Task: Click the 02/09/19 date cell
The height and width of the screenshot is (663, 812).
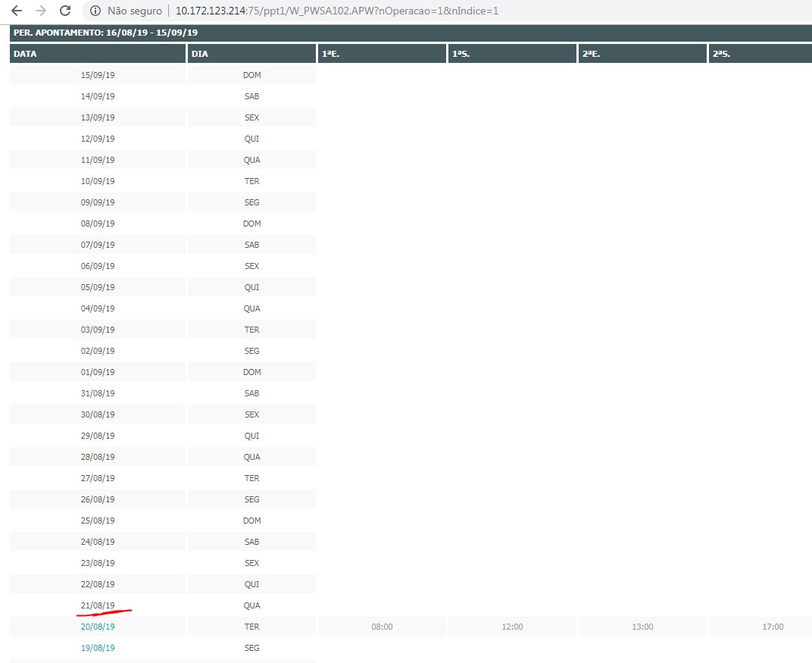Action: pos(98,351)
